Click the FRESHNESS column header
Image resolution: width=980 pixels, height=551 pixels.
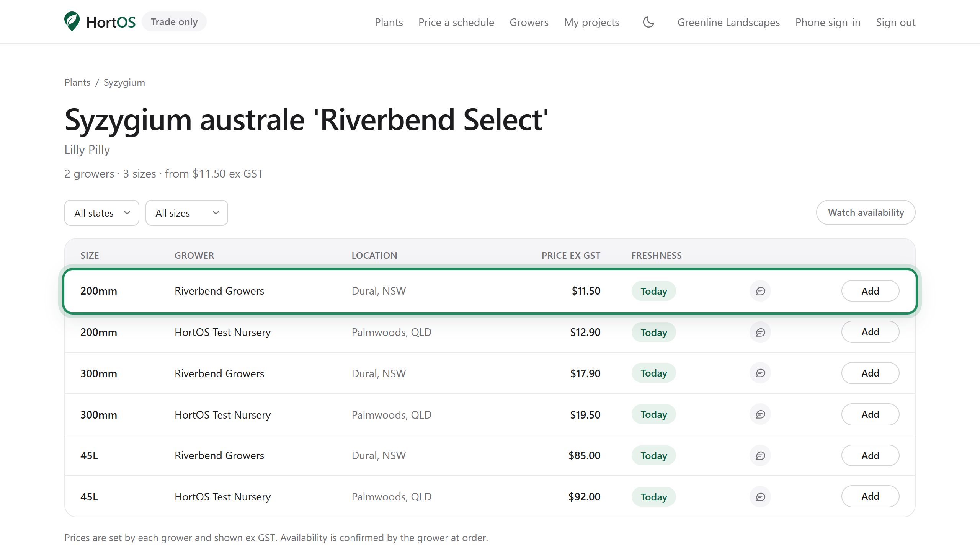tap(657, 255)
